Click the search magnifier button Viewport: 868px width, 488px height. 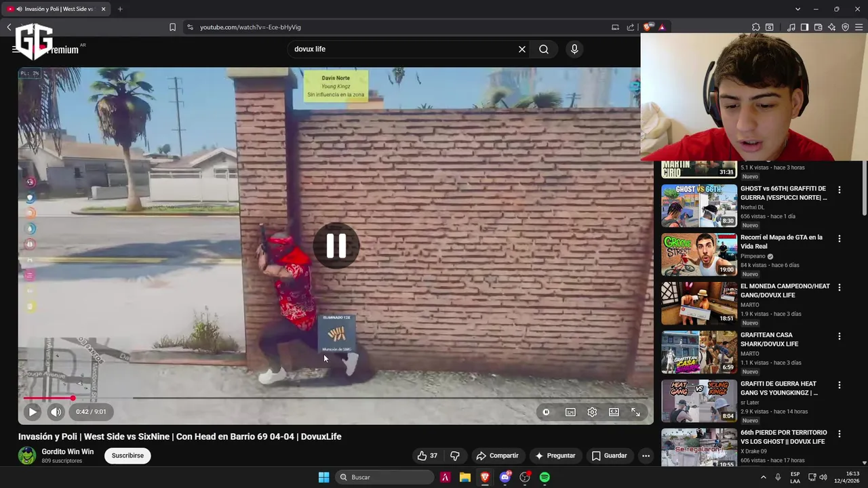[x=544, y=49]
